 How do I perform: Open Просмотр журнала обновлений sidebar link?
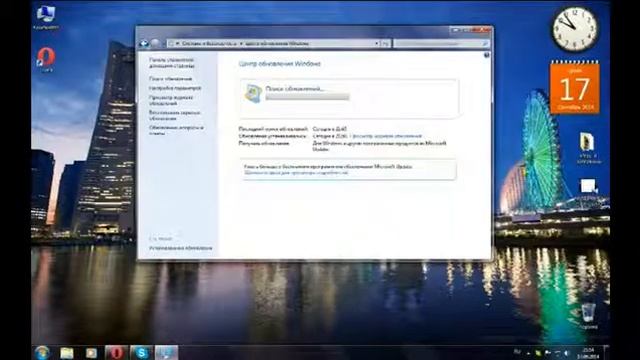click(171, 100)
